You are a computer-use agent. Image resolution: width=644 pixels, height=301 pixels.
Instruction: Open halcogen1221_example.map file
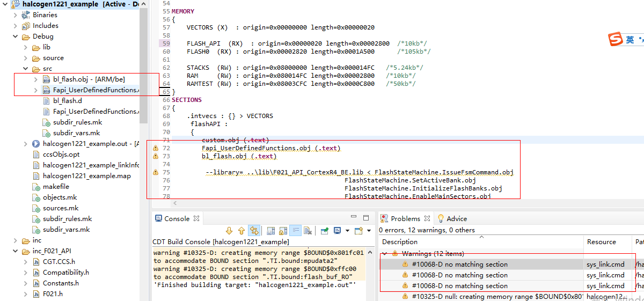click(x=86, y=176)
